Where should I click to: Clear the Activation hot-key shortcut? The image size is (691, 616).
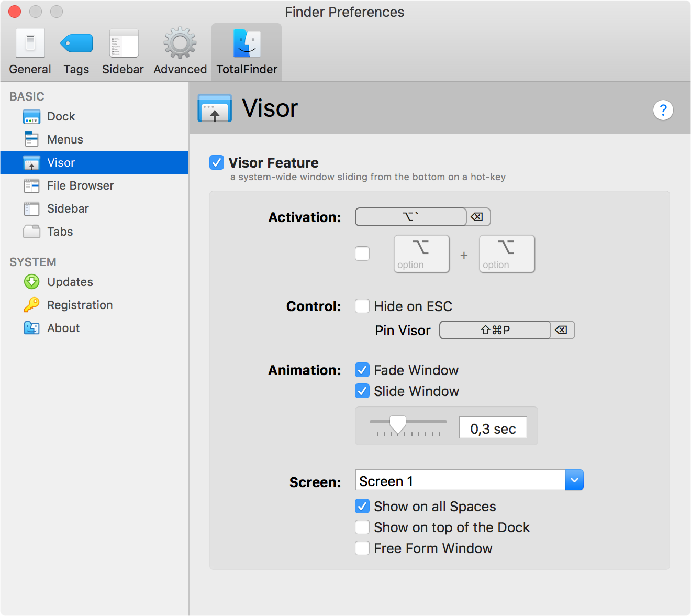pyautogui.click(x=477, y=217)
